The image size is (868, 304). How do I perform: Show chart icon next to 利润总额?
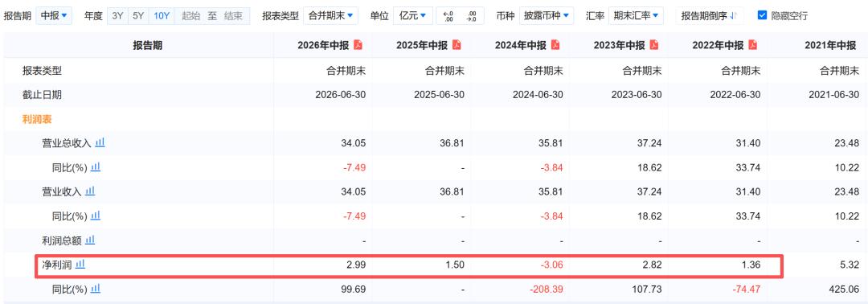[x=90, y=240]
